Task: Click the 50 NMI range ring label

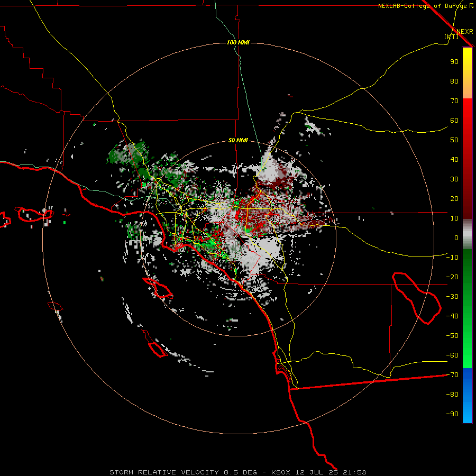Action: (x=238, y=140)
